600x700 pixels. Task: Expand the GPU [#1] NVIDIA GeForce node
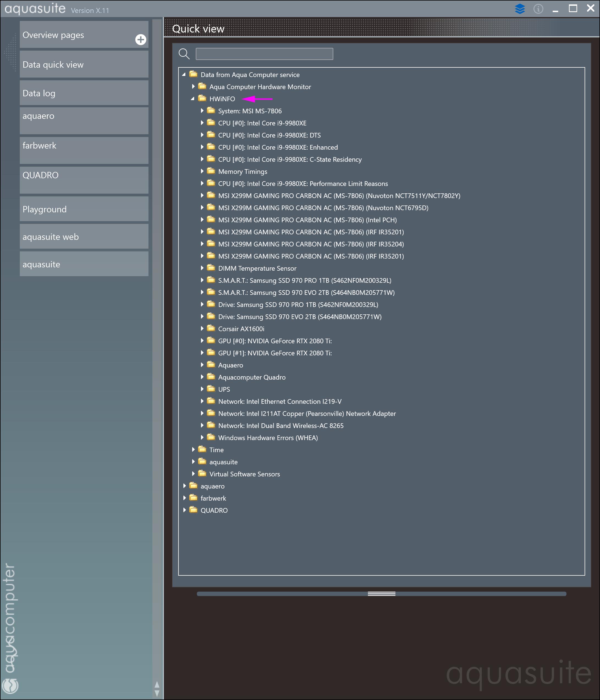(x=202, y=353)
